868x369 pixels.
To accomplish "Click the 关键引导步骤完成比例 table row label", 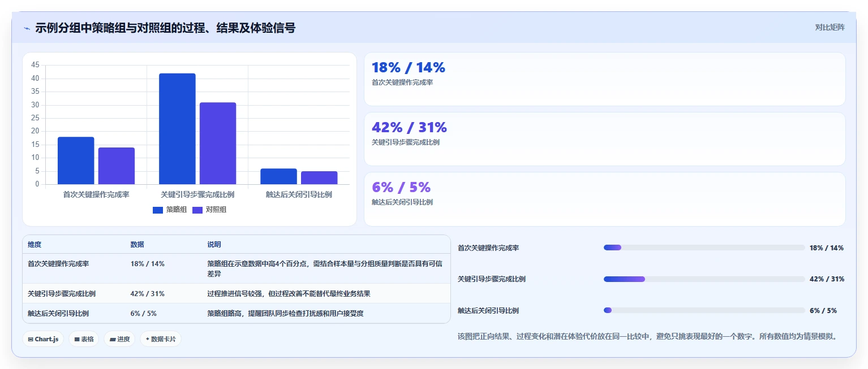I will (x=62, y=293).
